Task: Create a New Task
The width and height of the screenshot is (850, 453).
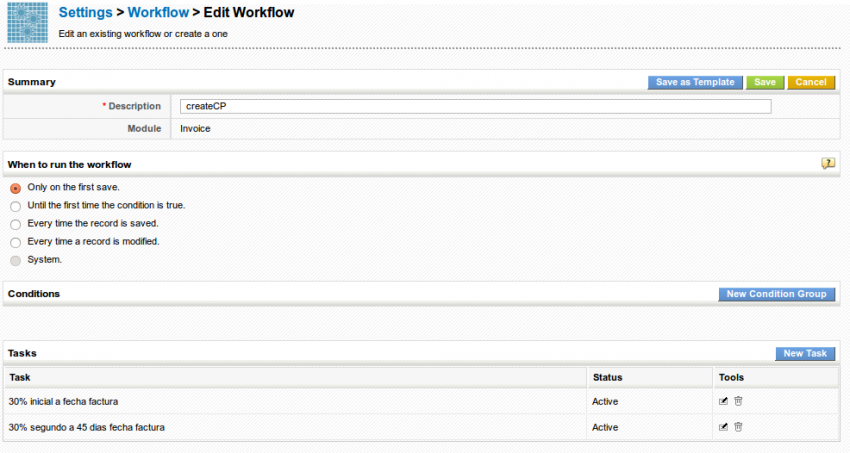Action: click(805, 354)
